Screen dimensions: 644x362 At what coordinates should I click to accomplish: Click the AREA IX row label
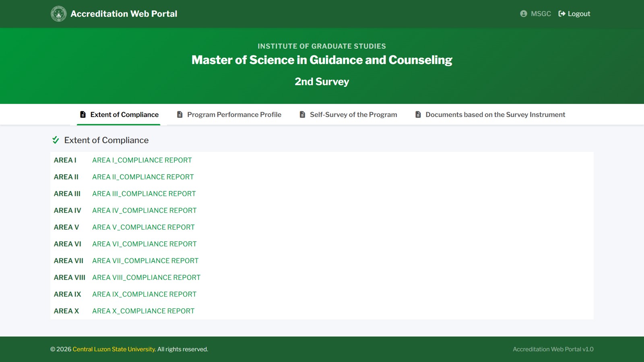[68, 294]
